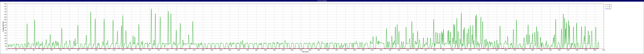This screenshot has height=54, width=644.
Task: Click the 2000 tick on the x-axis
Action: point(185,50)
